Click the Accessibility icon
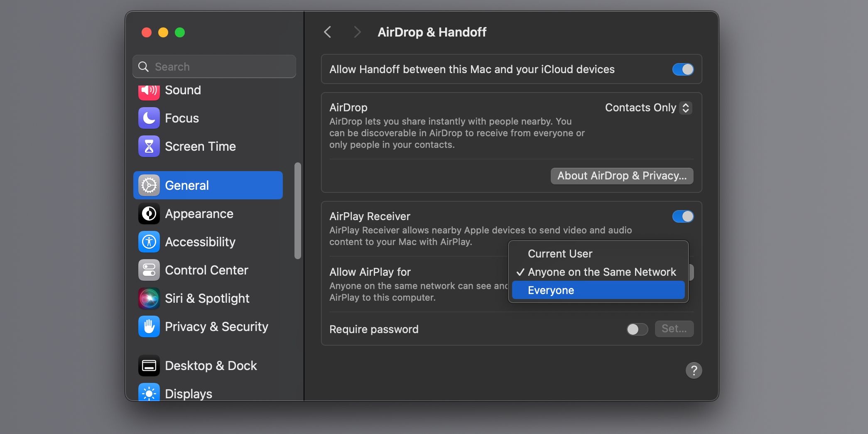 (x=148, y=242)
